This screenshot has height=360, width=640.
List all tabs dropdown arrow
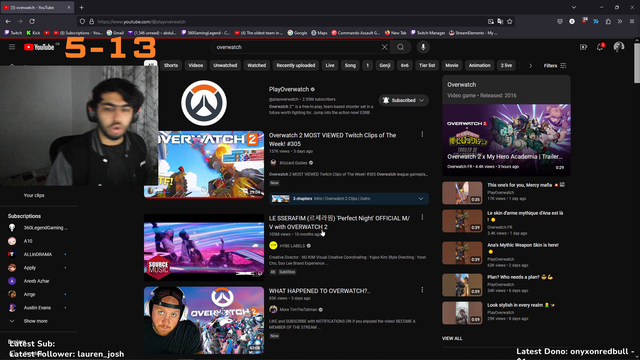574,7
